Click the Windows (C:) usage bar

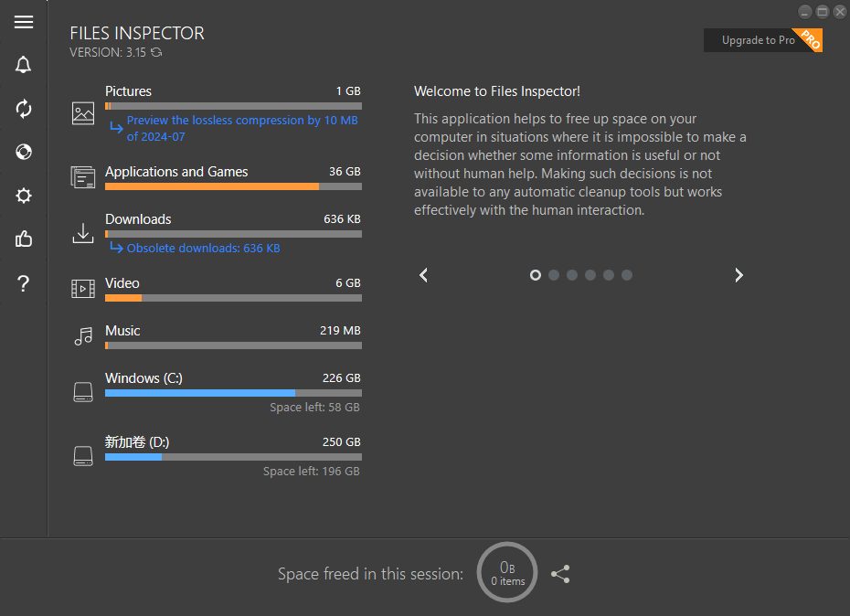(x=233, y=393)
